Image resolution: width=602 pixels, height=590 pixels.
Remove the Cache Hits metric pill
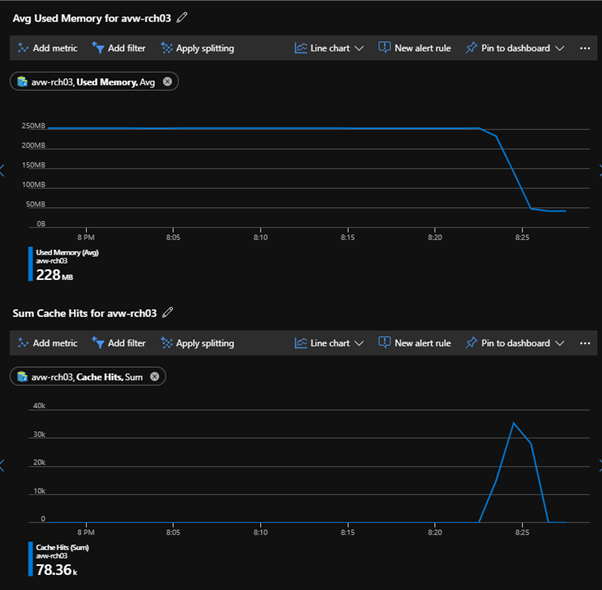(154, 377)
